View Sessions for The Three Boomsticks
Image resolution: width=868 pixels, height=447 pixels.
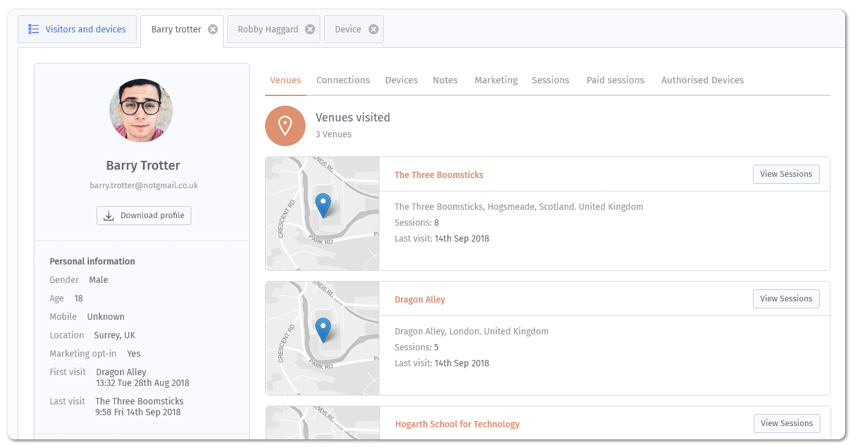pos(786,174)
